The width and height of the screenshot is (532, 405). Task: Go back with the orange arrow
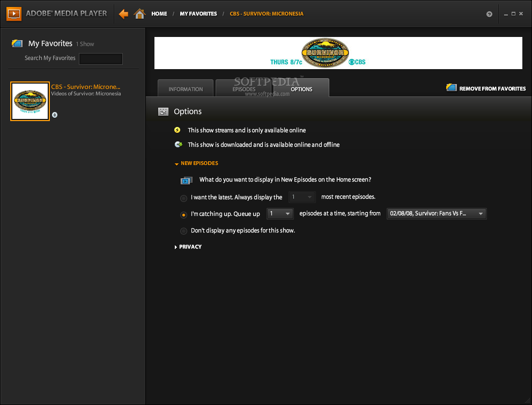123,14
